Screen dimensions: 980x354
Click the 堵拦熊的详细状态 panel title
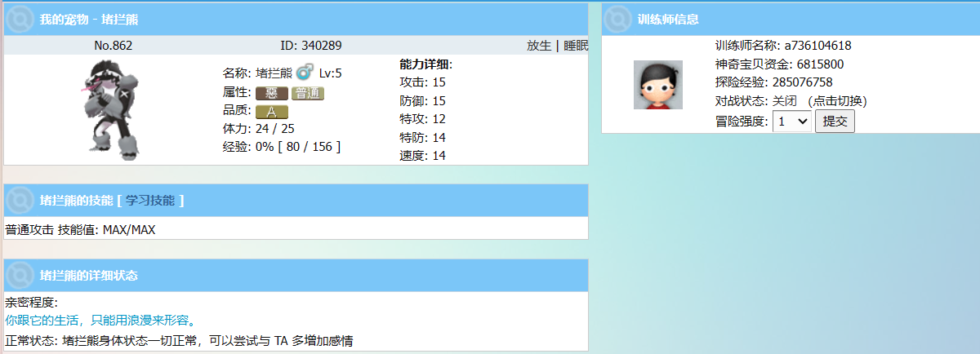point(88,275)
